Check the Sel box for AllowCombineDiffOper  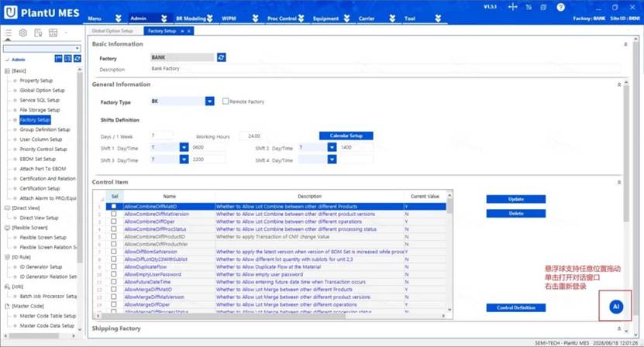tap(114, 222)
